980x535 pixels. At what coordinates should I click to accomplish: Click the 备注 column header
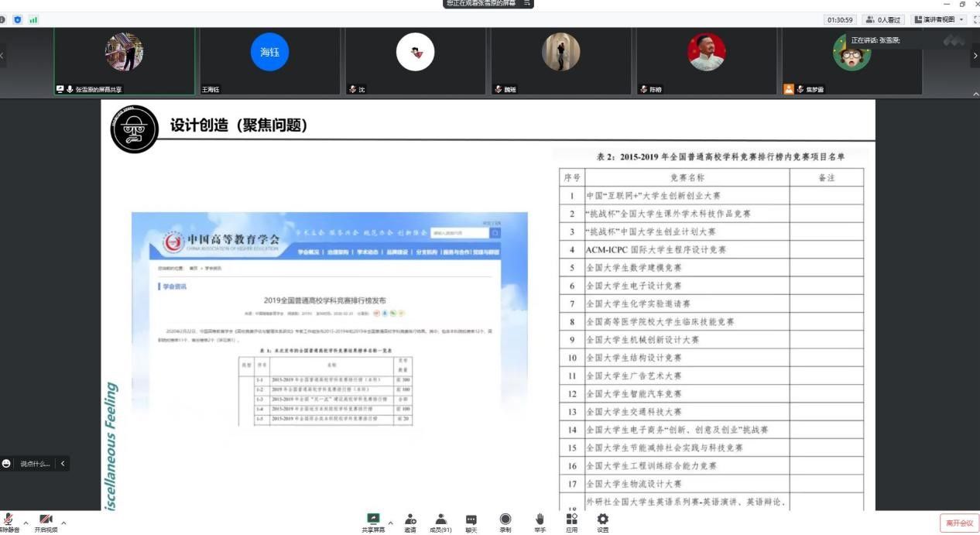coord(827,177)
